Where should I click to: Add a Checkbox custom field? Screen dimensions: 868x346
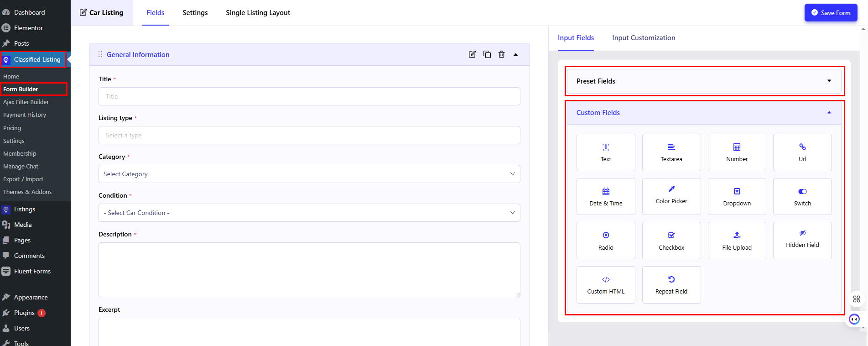coord(671,241)
